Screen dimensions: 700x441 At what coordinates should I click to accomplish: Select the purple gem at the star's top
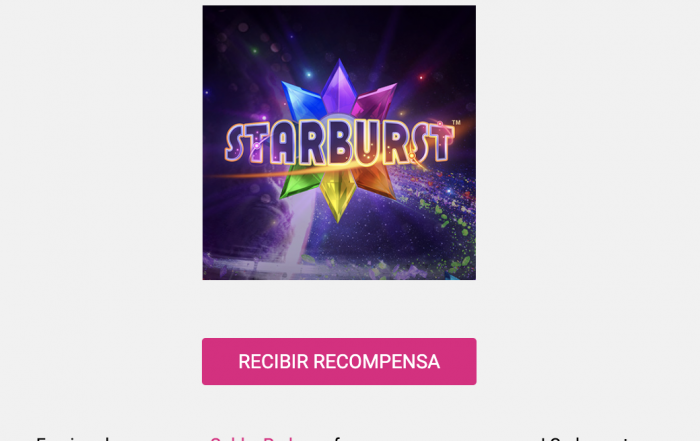pos(338,85)
